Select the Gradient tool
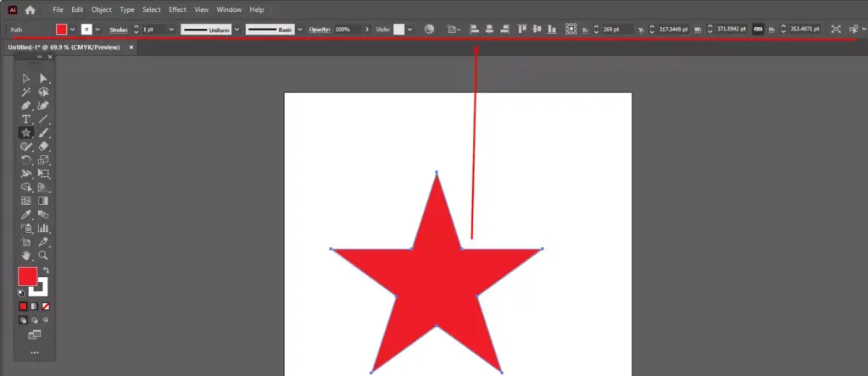The width and height of the screenshot is (868, 376). tap(44, 202)
